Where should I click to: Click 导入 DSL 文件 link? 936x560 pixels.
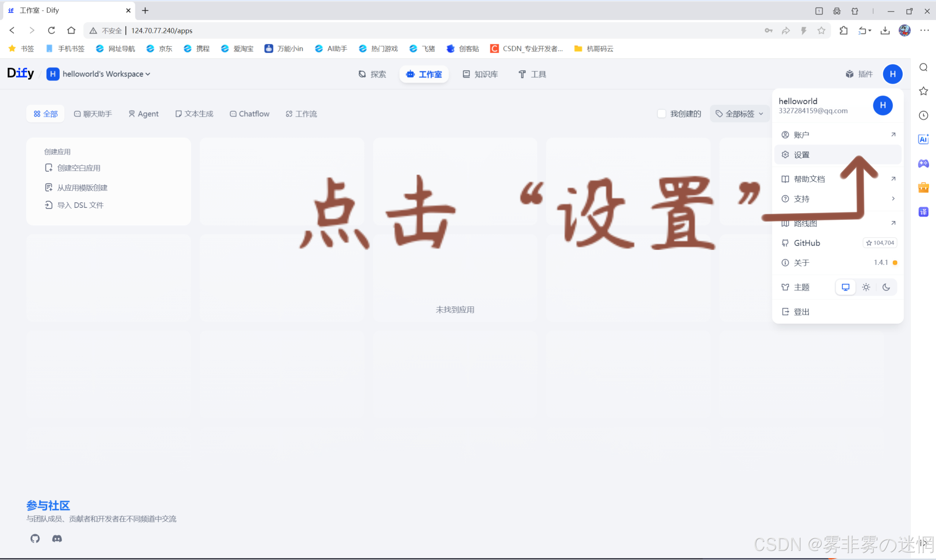pyautogui.click(x=80, y=205)
